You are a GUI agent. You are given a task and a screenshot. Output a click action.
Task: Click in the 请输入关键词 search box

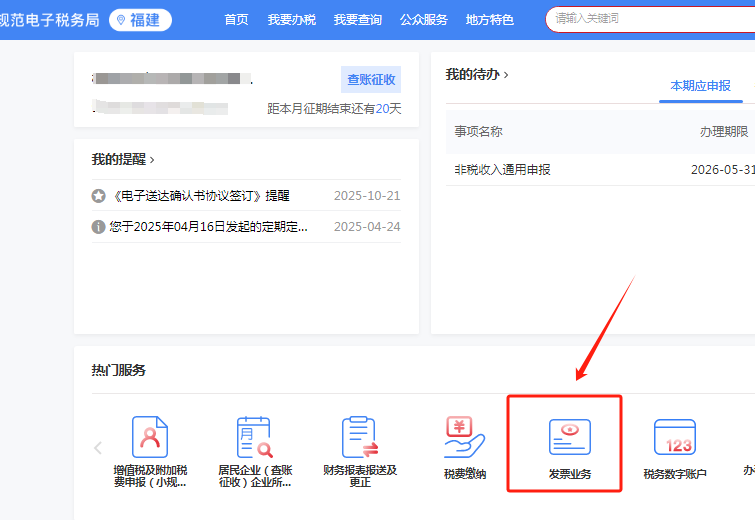(650, 19)
